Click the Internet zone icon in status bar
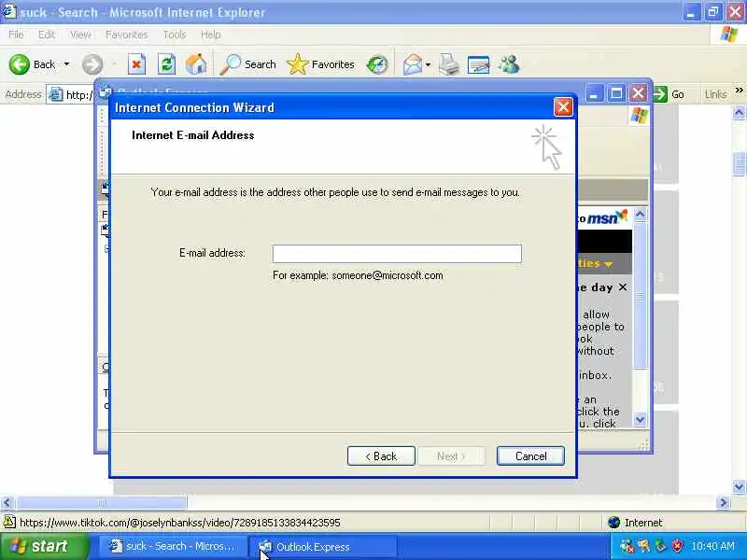The width and height of the screenshot is (747, 560). (614, 523)
